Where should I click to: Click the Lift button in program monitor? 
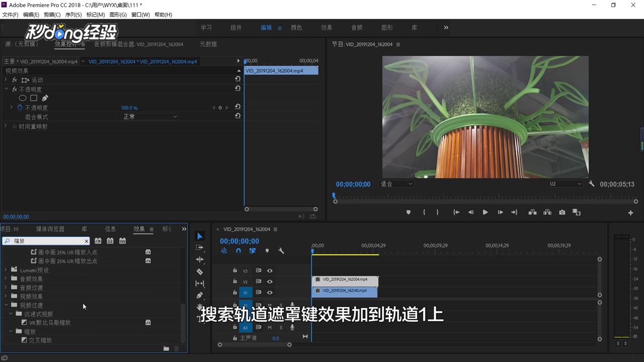pos(532,212)
